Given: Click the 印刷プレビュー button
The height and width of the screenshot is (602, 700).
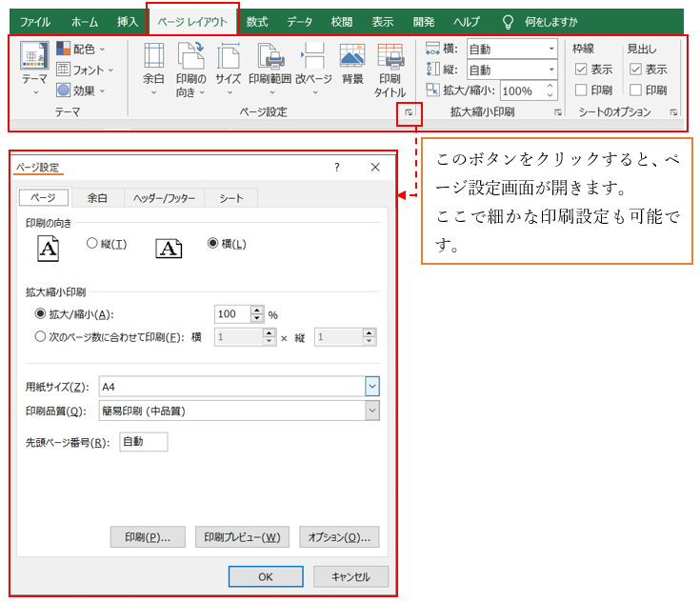Looking at the screenshot, I should point(242,537).
